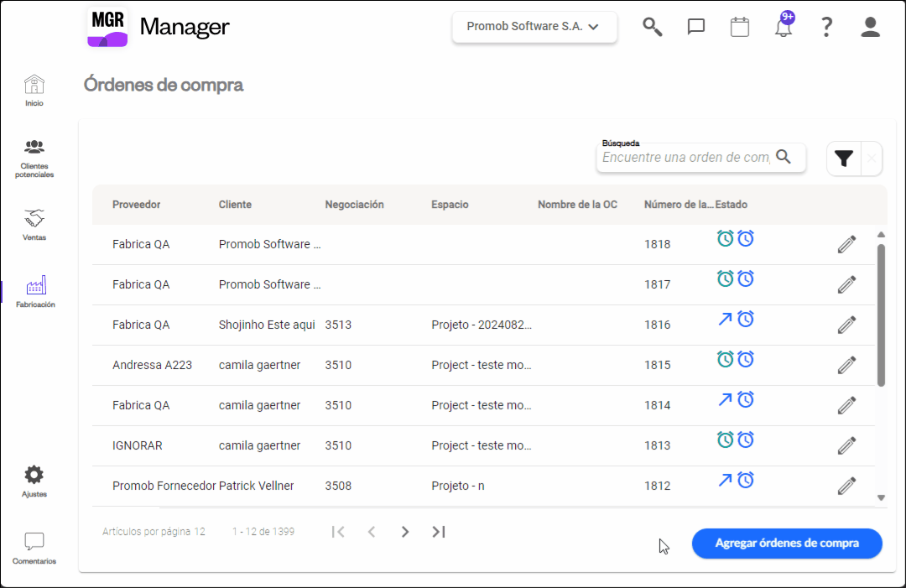The height and width of the screenshot is (588, 906).
Task: Click the blue arrow status icon for order 1812
Action: point(725,480)
